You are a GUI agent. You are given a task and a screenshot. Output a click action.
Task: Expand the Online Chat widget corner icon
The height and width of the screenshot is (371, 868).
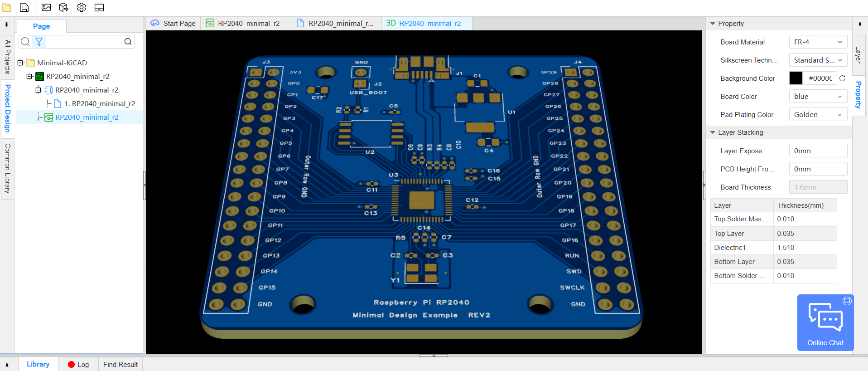pyautogui.click(x=847, y=301)
